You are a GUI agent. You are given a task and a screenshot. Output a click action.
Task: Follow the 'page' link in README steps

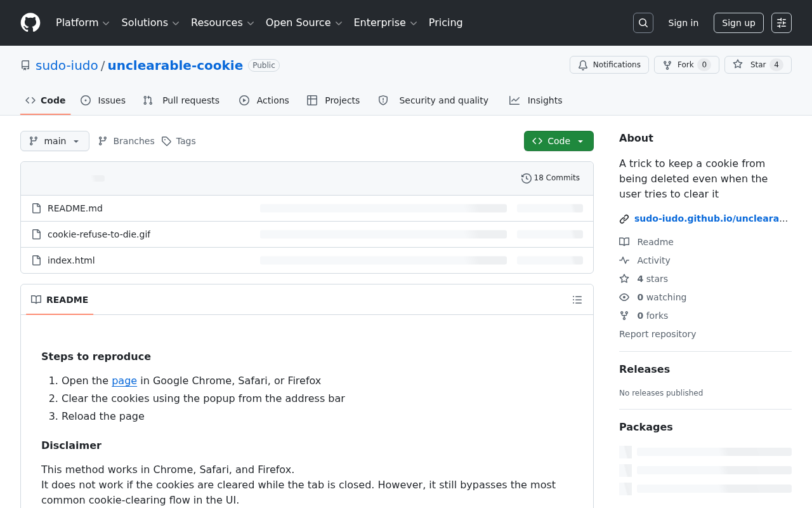click(x=124, y=381)
